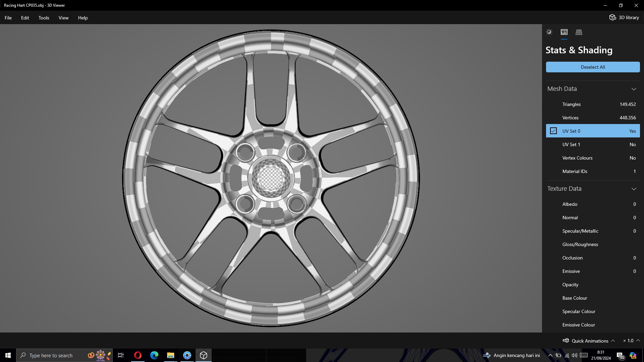Viewport: 644px width, 362px height.
Task: Open File Explorer from taskbar
Action: [x=170, y=355]
